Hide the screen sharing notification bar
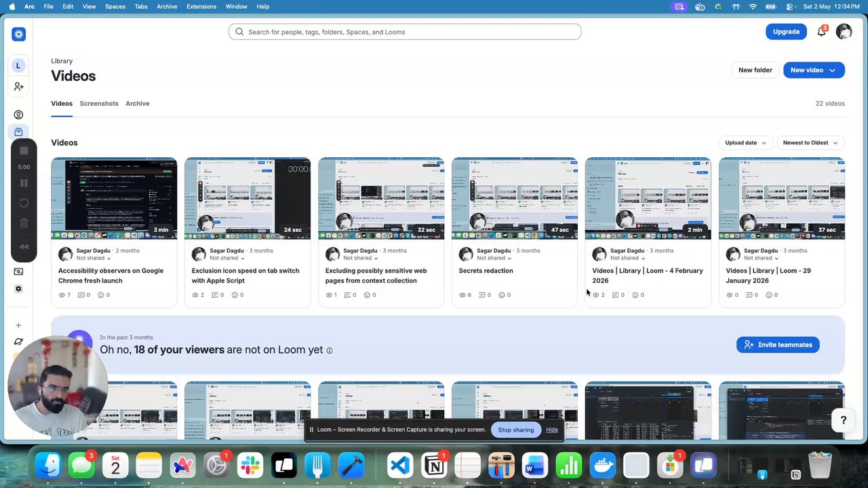868x488 pixels. point(552,430)
